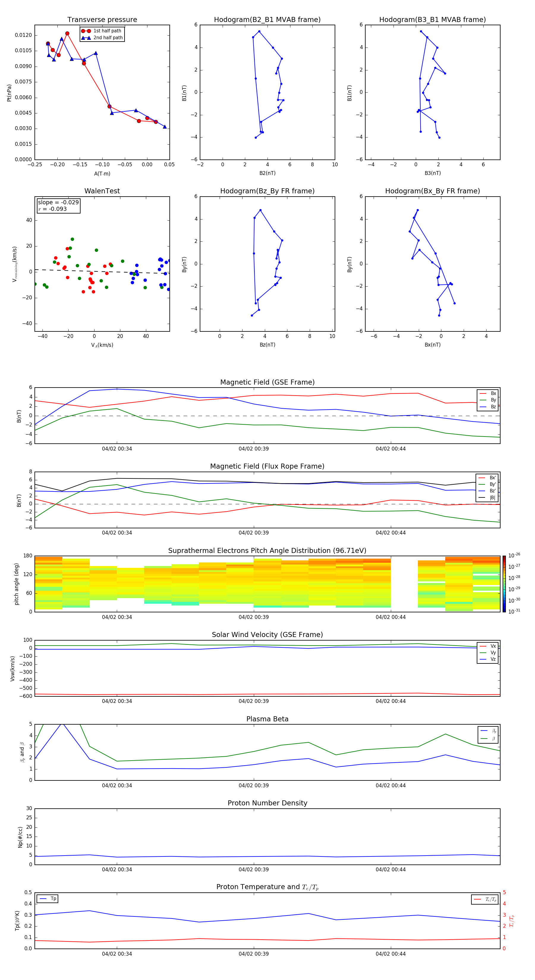Click the 'Magnetic Field (Flux Rope Frame)' title
535x980 pixels.
pyautogui.click(x=267, y=466)
